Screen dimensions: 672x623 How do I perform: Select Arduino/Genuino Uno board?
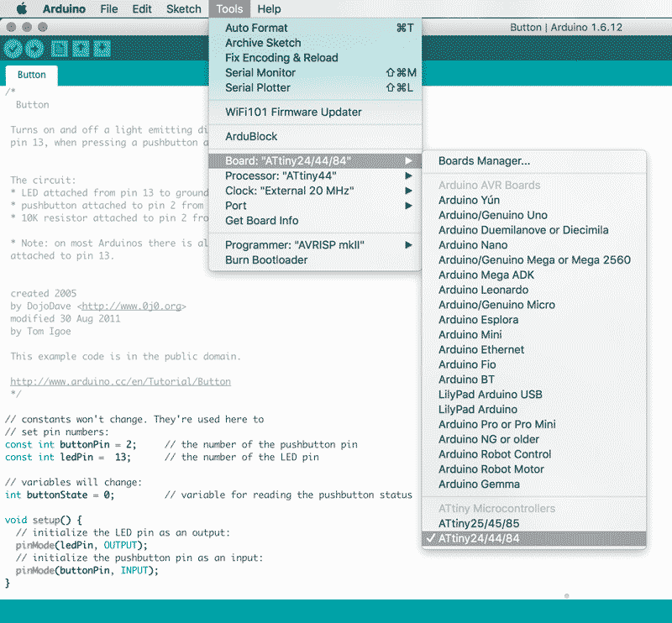534,215
